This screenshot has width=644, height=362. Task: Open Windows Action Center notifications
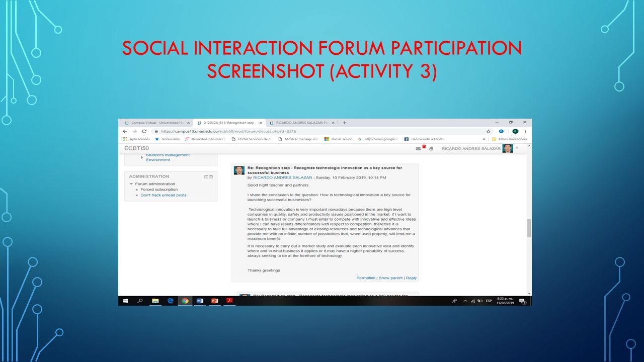pos(522,301)
